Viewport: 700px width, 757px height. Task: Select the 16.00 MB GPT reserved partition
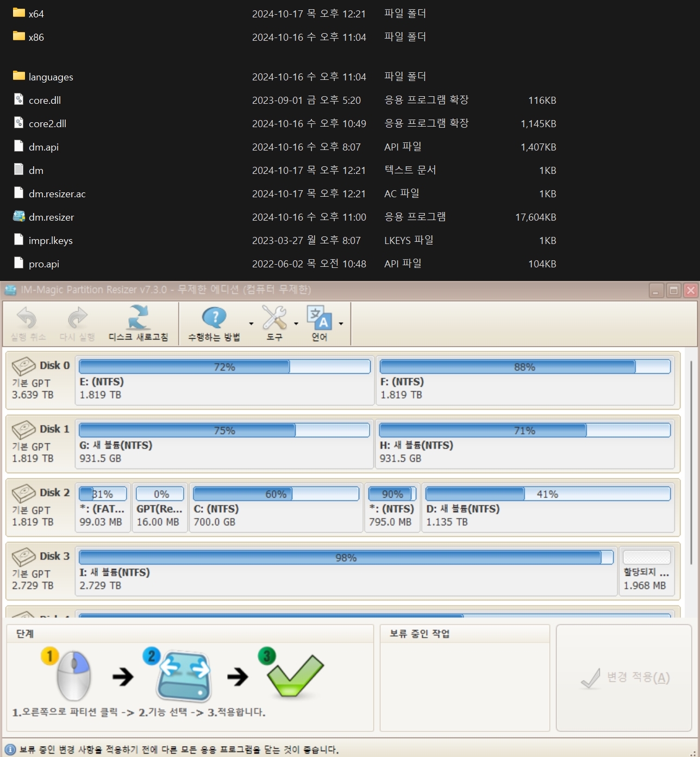160,508
